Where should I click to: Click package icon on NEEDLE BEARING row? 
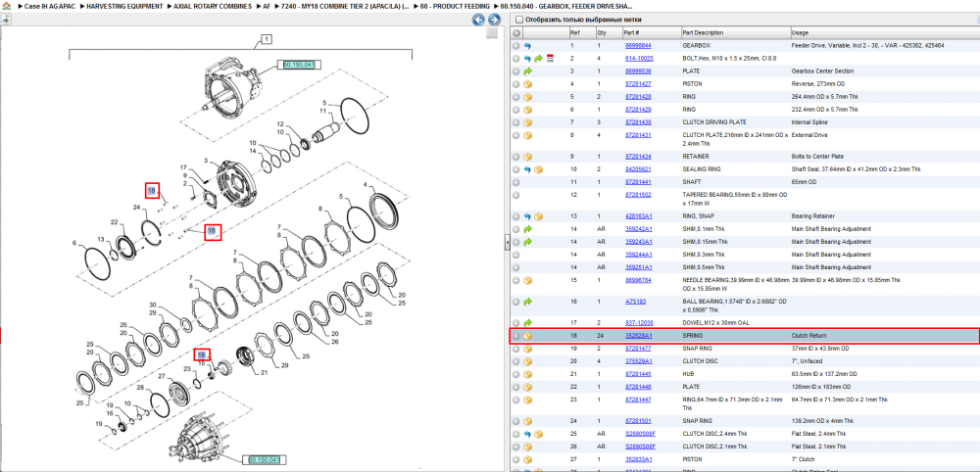point(527,280)
